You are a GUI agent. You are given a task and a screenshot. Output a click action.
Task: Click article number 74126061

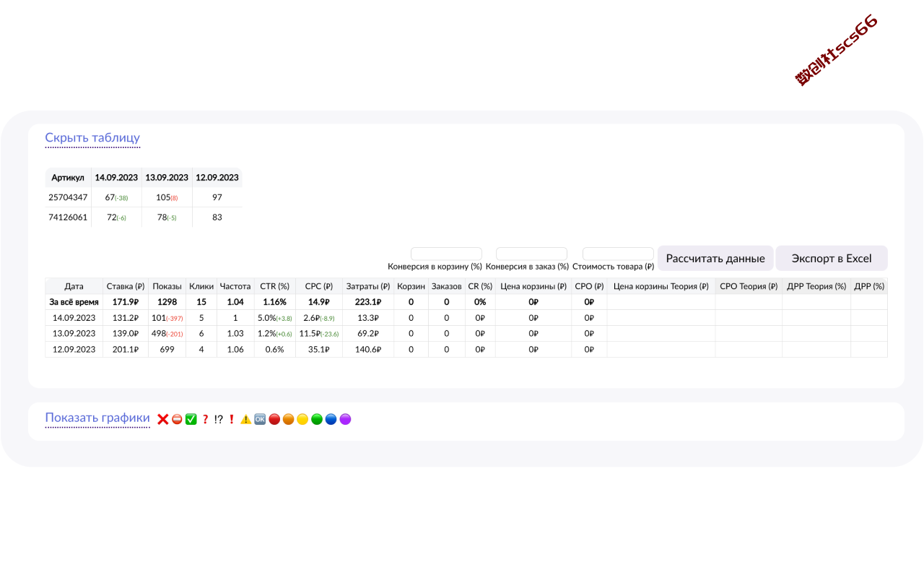(68, 217)
